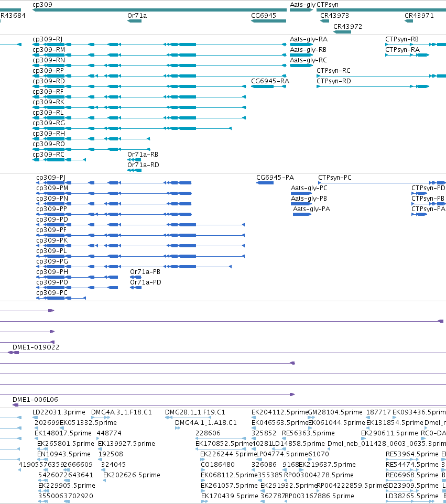Select protein cp309-PJ
The image size is (446, 504).
(x=114, y=183)
